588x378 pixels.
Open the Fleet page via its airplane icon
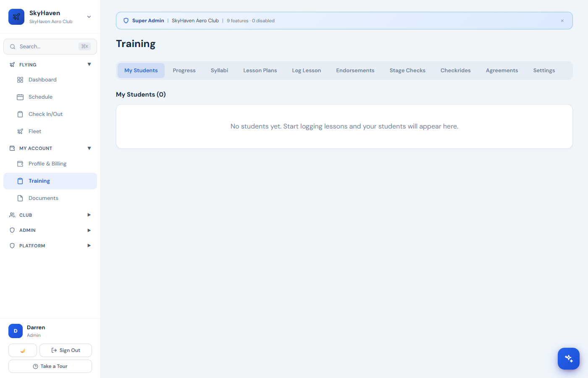[20, 131]
